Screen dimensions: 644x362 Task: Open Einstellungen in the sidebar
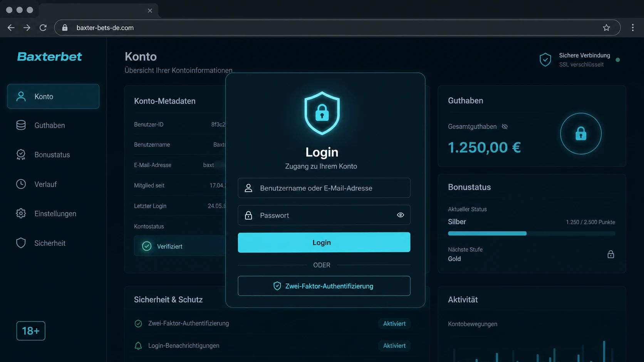click(x=53, y=214)
